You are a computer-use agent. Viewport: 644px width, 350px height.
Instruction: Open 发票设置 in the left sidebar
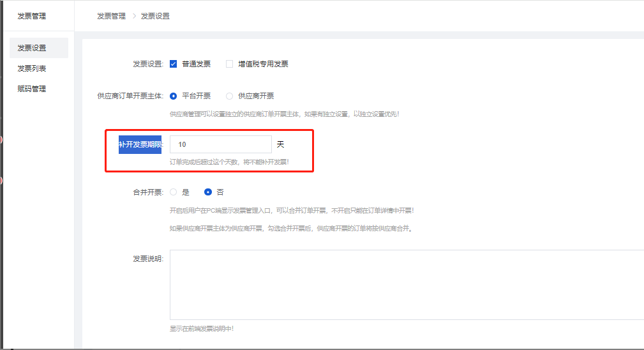pyautogui.click(x=32, y=48)
